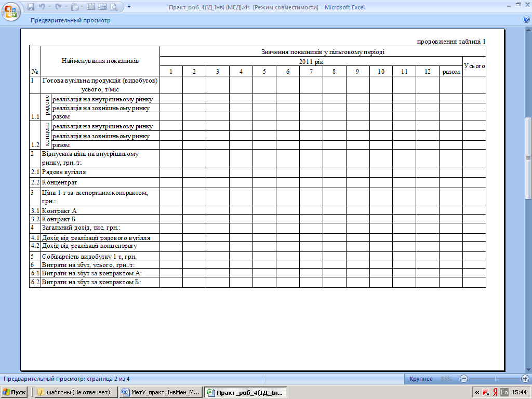Image resolution: width=532 pixels, height=399 pixels.
Task: Click the 85% zoom level value
Action: pos(446,379)
